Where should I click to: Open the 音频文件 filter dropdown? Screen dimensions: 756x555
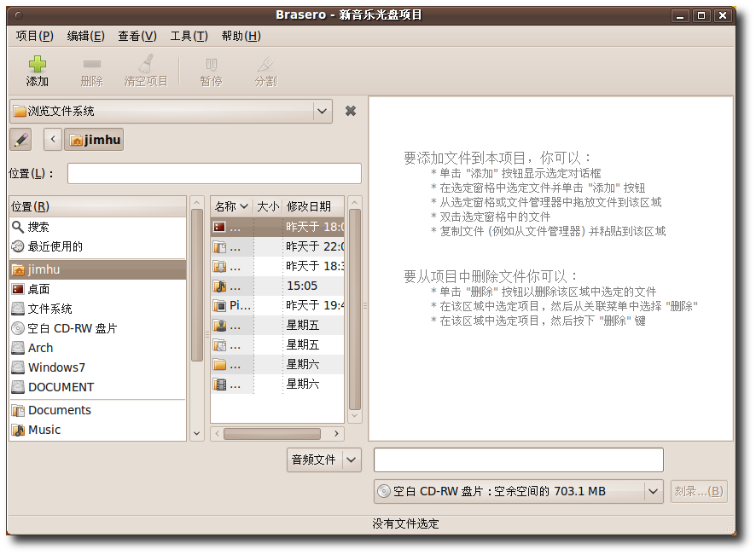(324, 460)
